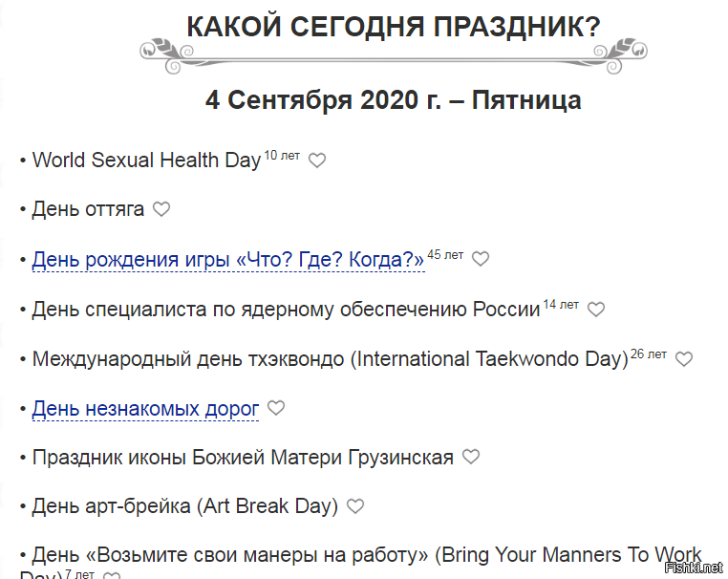The height and width of the screenshot is (579, 728).
Task: Click the День арт-брейка (Art Break Day) text
Action: tap(185, 506)
